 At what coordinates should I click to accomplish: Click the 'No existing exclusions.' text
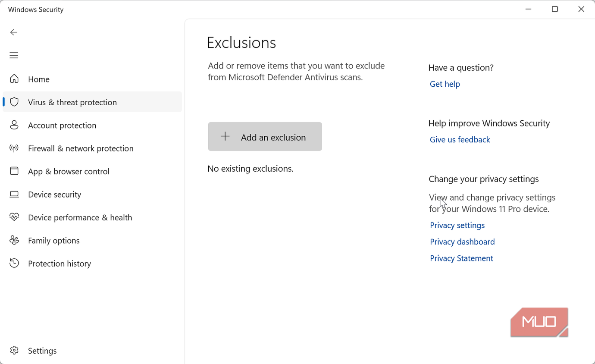pos(251,169)
